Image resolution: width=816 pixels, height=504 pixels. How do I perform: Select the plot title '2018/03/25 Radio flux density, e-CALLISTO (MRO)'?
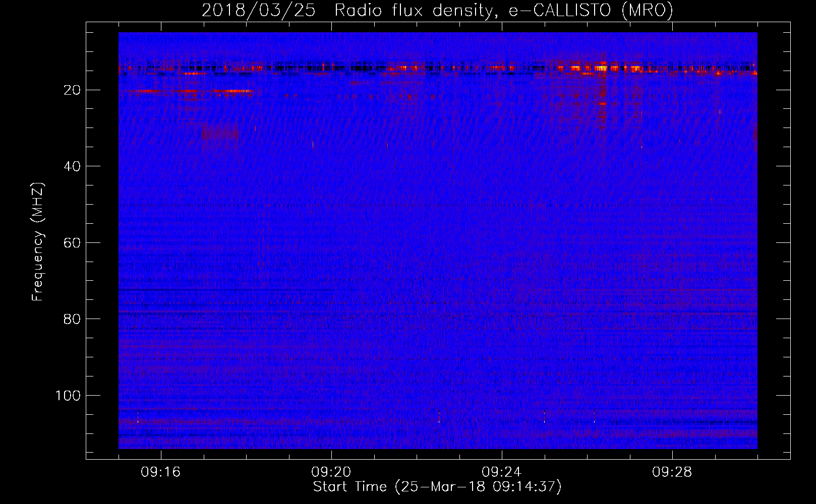pos(437,10)
